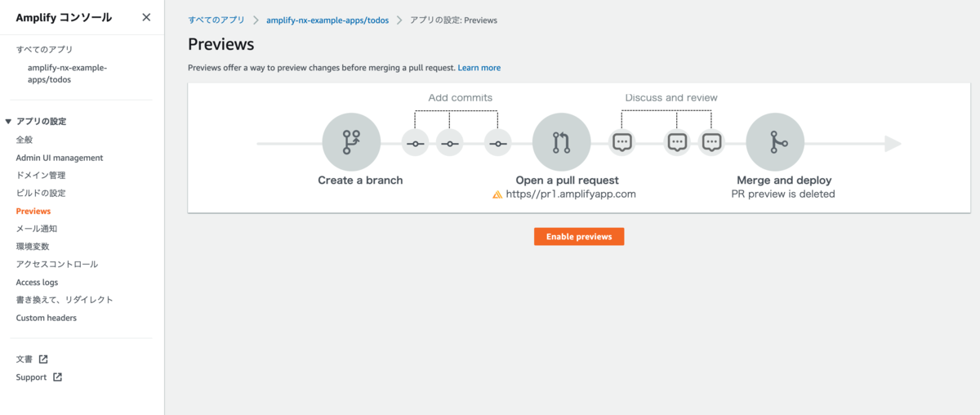980x415 pixels.
Task: Select Previews in the sidebar
Action: 33,211
